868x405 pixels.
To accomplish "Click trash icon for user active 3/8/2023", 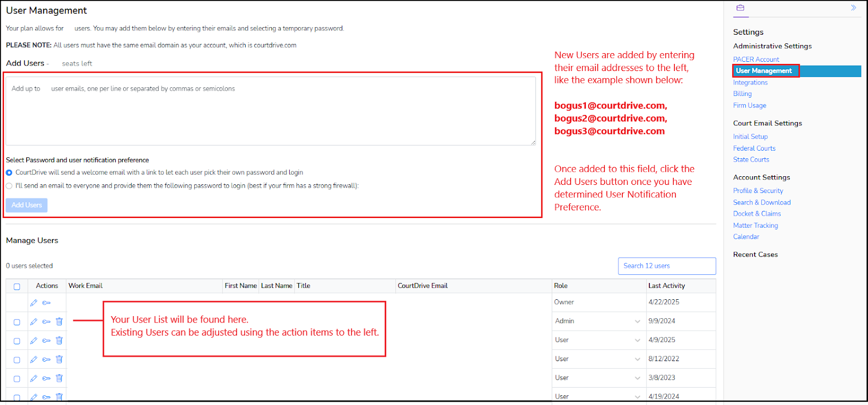I will coord(59,378).
